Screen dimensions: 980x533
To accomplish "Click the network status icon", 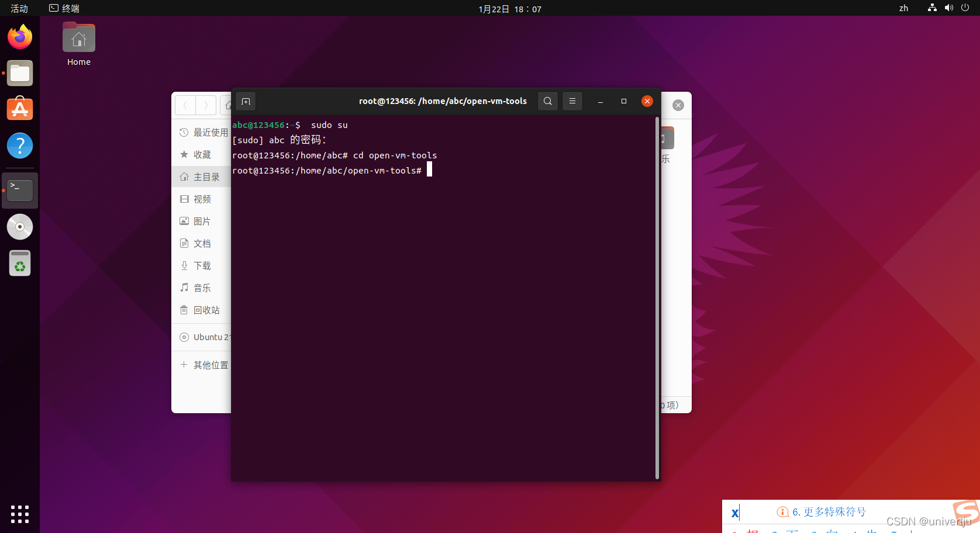I will pos(932,8).
